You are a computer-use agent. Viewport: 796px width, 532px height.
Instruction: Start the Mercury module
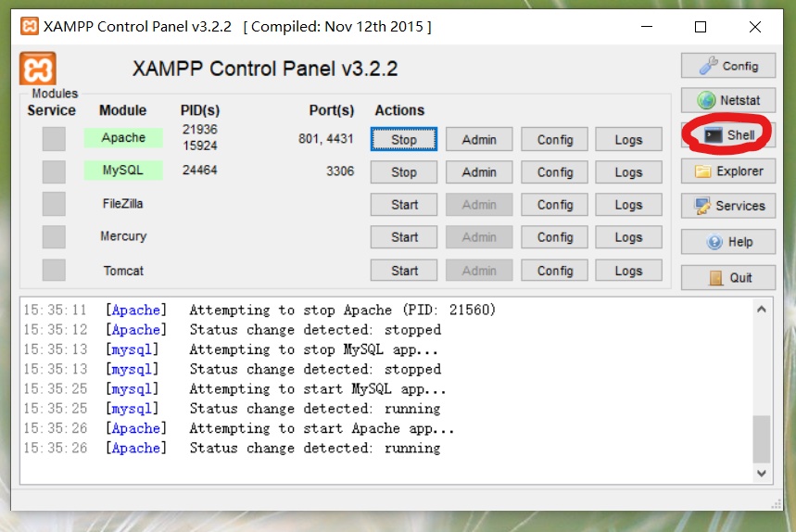404,237
